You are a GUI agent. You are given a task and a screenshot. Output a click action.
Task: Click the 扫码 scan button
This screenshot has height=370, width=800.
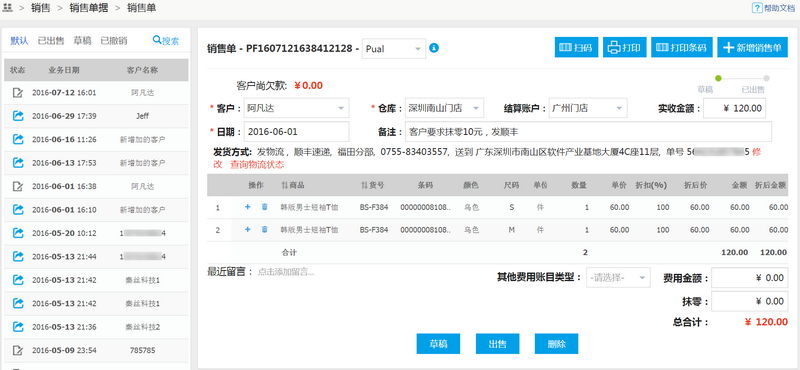coord(577,47)
